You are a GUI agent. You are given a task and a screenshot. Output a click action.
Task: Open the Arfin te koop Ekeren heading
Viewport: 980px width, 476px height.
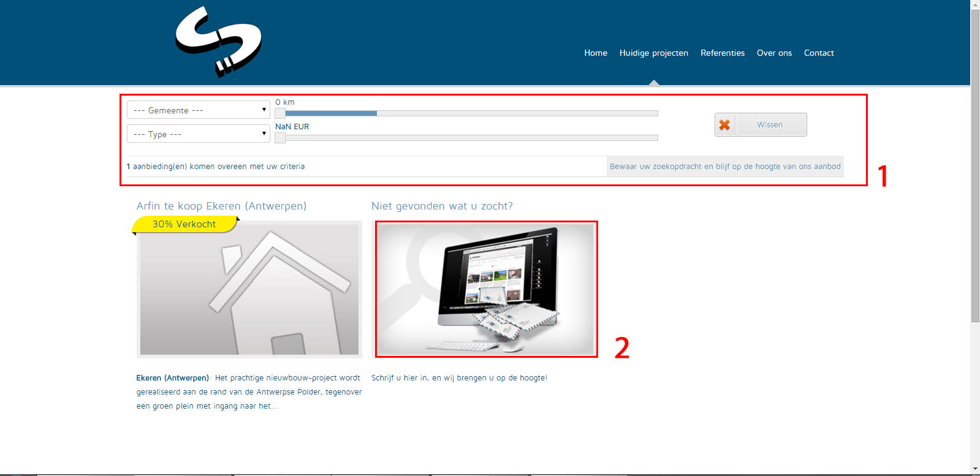click(221, 206)
